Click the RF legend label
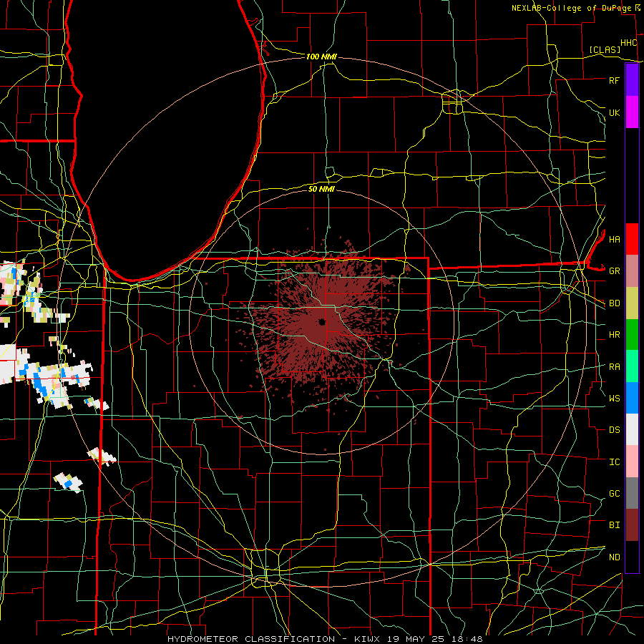Screen dimensions: 644x644 click(615, 80)
